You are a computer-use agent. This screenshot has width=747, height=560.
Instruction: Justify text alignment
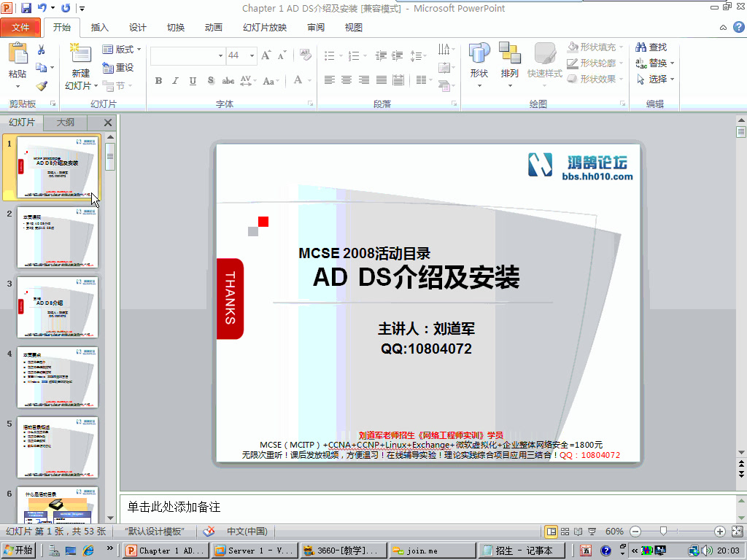(x=381, y=80)
